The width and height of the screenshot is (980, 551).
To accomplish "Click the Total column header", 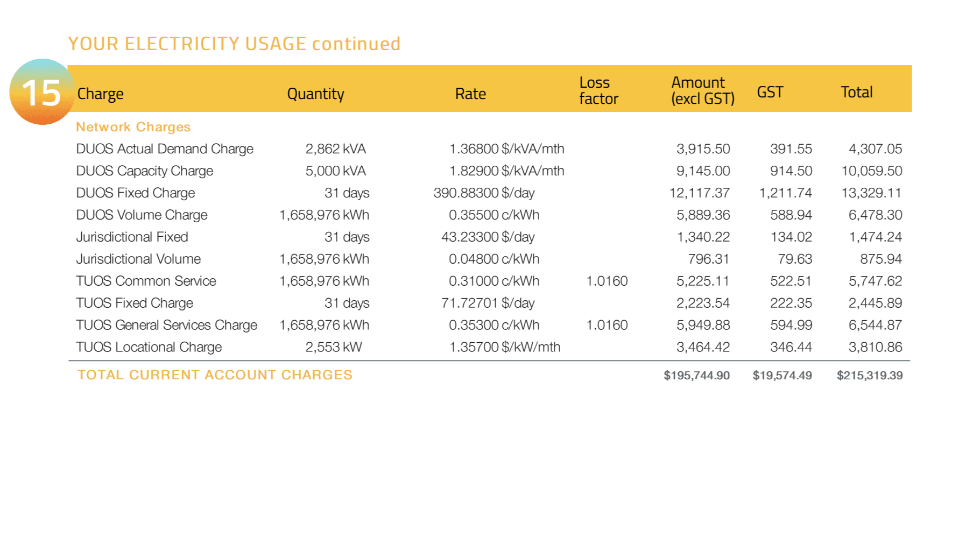I will click(x=857, y=92).
